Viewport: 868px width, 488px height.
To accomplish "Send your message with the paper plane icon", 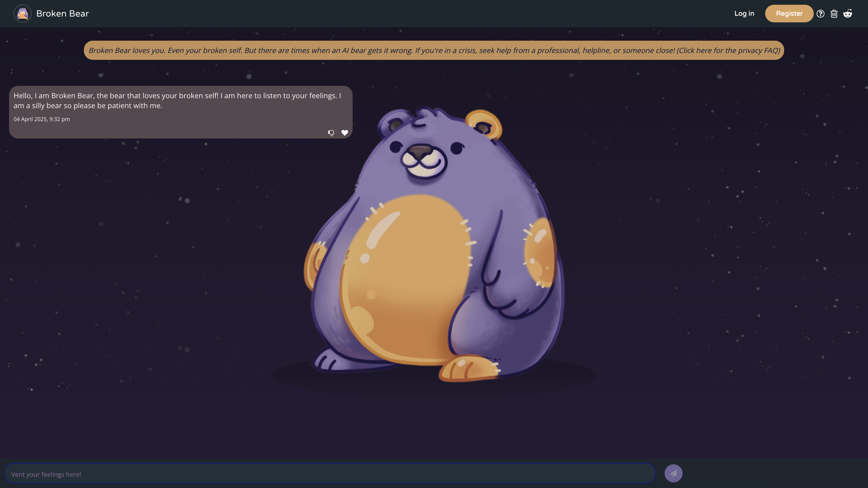I will click(x=674, y=473).
